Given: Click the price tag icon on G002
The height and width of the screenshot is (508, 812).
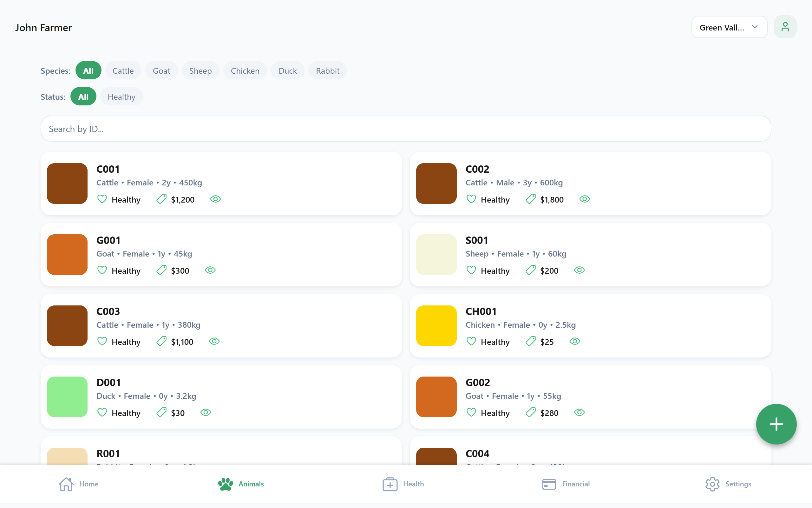Looking at the screenshot, I should click(x=530, y=412).
